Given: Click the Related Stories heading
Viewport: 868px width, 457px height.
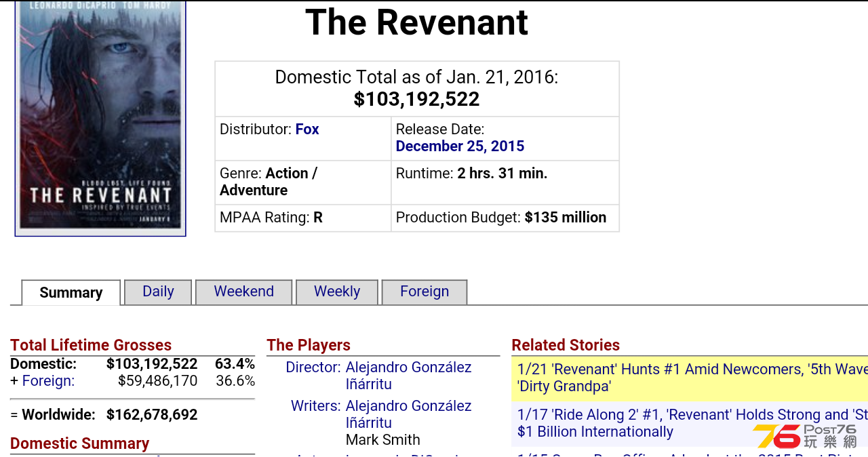Looking at the screenshot, I should point(566,345).
